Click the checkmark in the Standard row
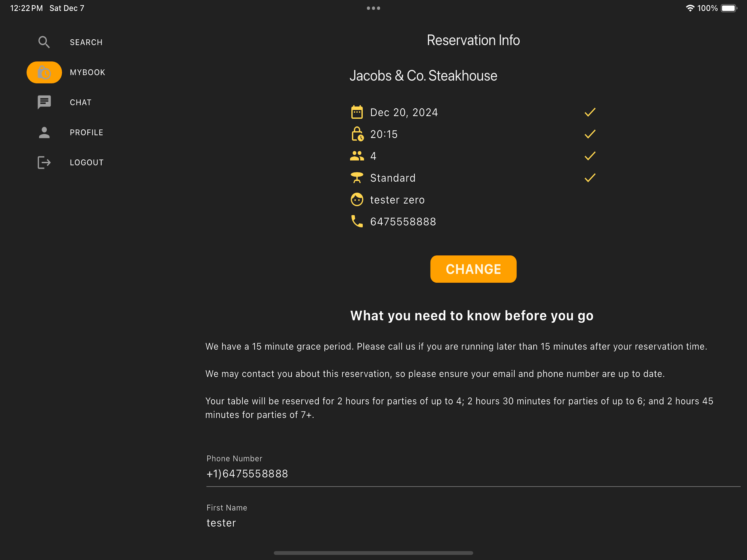747x560 pixels. pyautogui.click(x=590, y=177)
